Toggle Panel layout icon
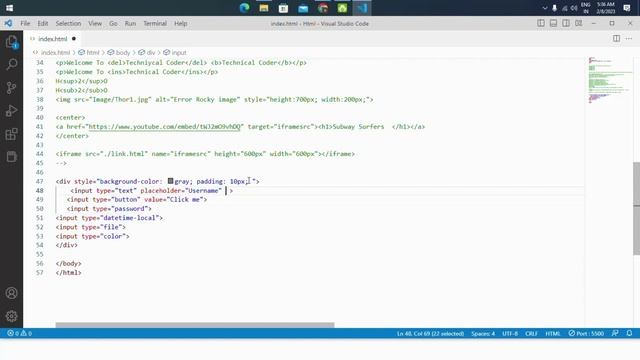This screenshot has width=640, height=360. click(x=553, y=23)
